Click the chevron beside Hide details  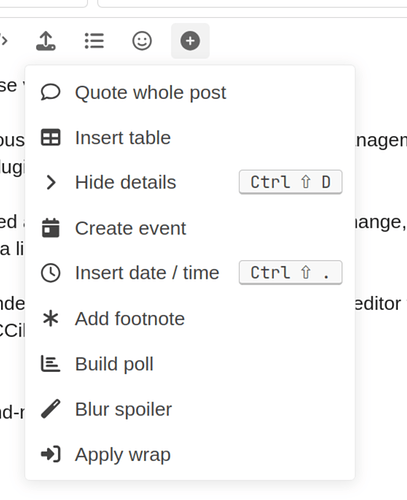coord(51,182)
